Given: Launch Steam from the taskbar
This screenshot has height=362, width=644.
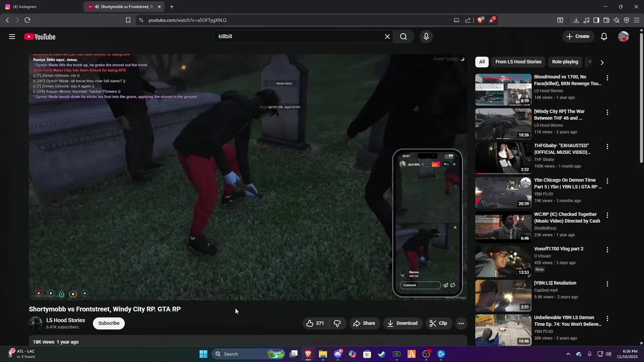Looking at the screenshot, I should 382,354.
